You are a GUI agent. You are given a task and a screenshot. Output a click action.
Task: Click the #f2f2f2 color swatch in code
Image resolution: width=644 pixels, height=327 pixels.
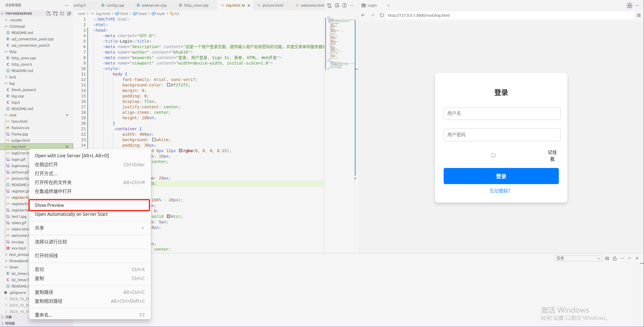click(x=169, y=85)
